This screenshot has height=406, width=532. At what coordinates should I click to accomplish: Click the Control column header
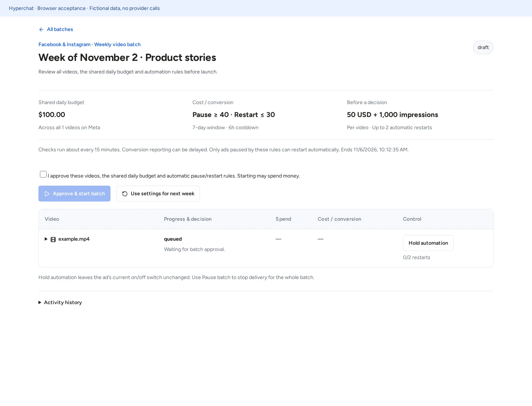(412, 219)
